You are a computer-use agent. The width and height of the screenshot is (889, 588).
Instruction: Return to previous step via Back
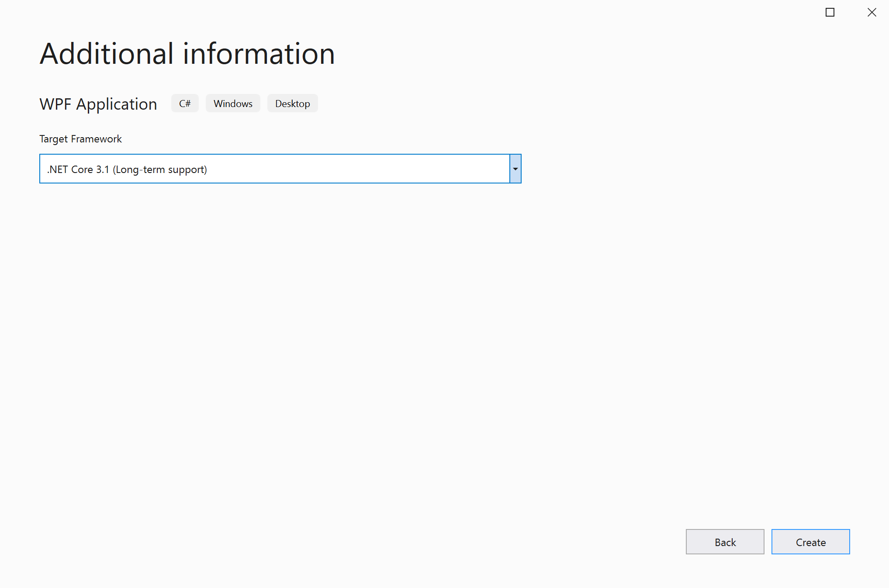pyautogui.click(x=724, y=542)
